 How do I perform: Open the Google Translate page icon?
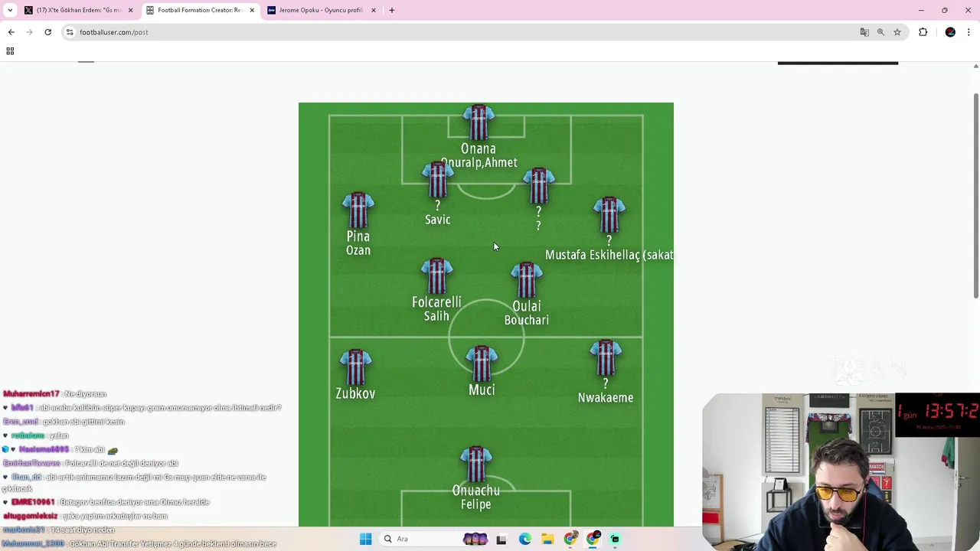[x=864, y=32]
